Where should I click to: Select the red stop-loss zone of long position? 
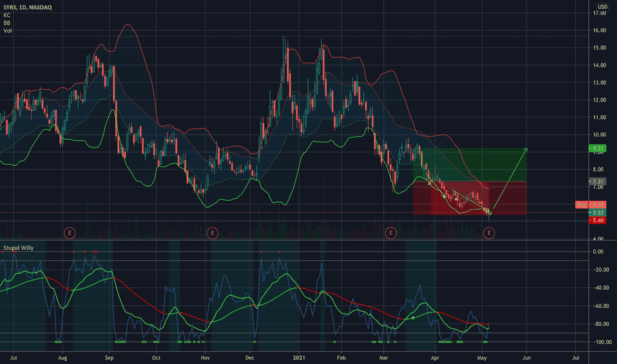(x=470, y=198)
